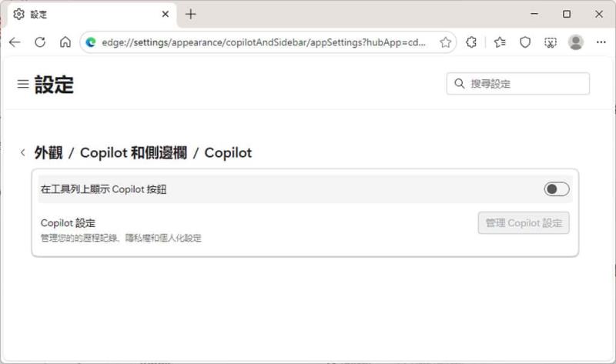The height and width of the screenshot is (364, 616).
Task: Click the search magnifier icon in 搜尋設定
Action: [x=459, y=84]
